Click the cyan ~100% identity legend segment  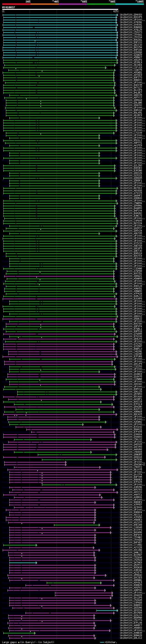(129, 4)
